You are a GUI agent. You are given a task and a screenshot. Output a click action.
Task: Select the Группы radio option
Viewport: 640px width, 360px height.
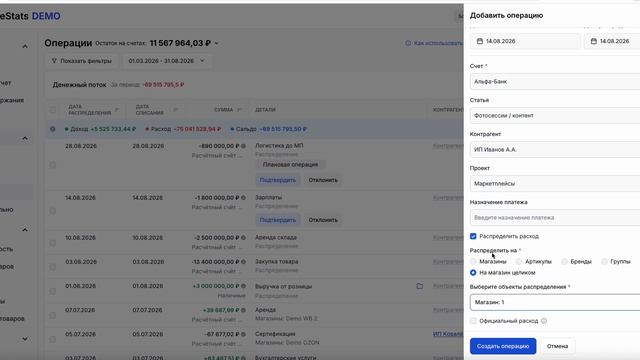[604, 262]
